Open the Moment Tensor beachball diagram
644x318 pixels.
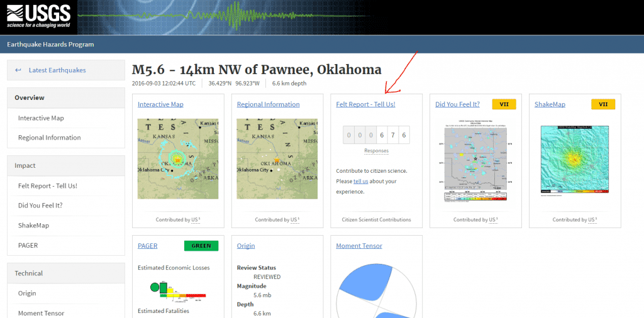(376, 292)
